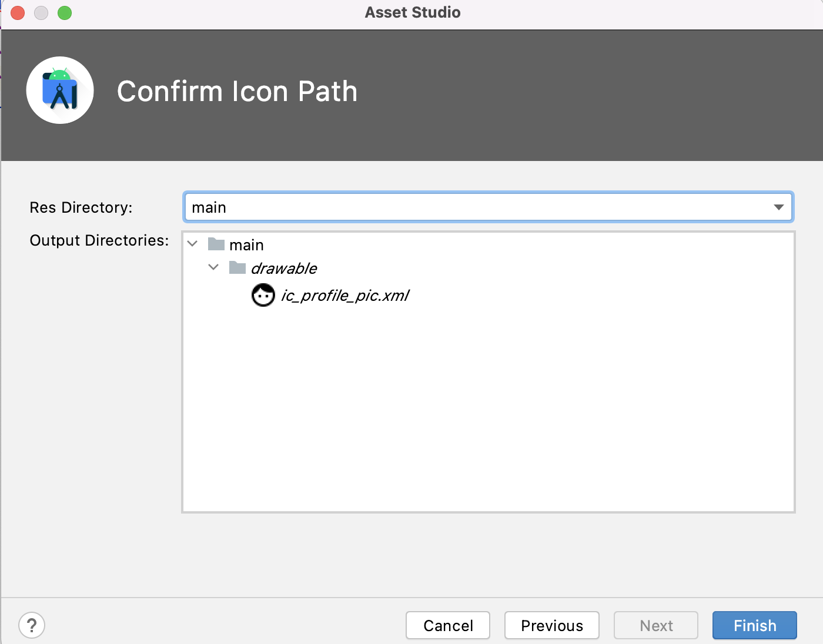Viewport: 823px width, 644px height.
Task: Click the Asset Studio title text
Action: 413,12
